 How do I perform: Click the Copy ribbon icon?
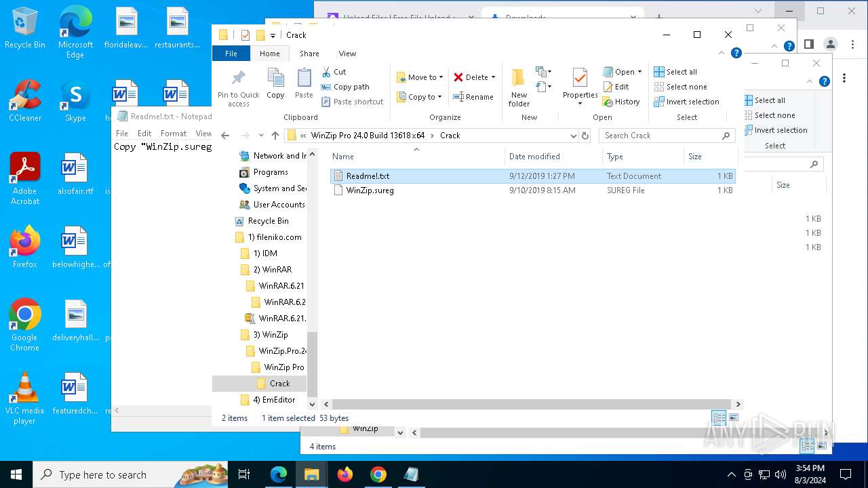[275, 84]
